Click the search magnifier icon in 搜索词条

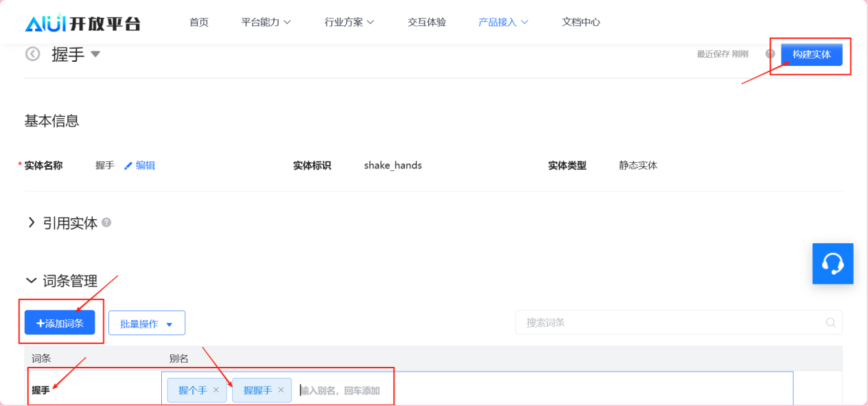[830, 322]
